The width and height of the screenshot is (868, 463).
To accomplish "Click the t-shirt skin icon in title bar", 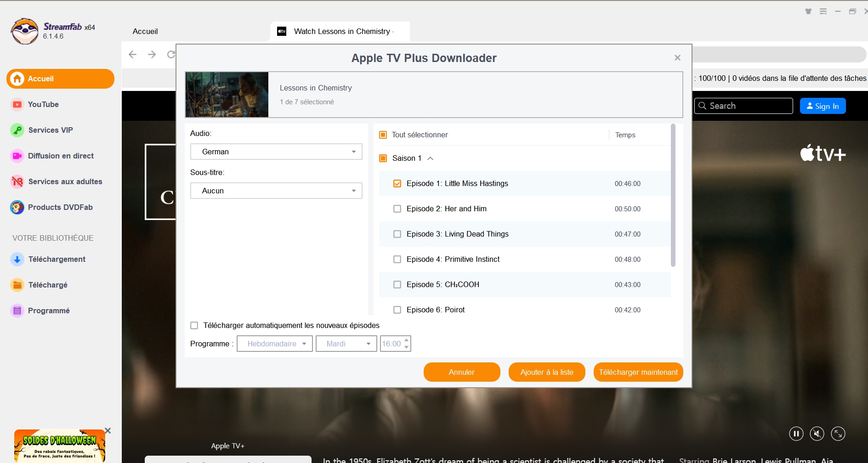I will (x=808, y=11).
